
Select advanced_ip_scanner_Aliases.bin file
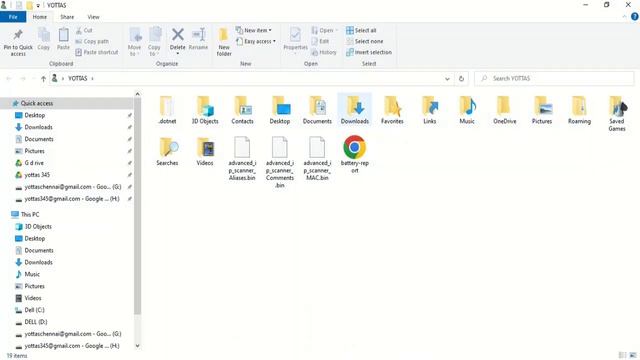point(242,159)
